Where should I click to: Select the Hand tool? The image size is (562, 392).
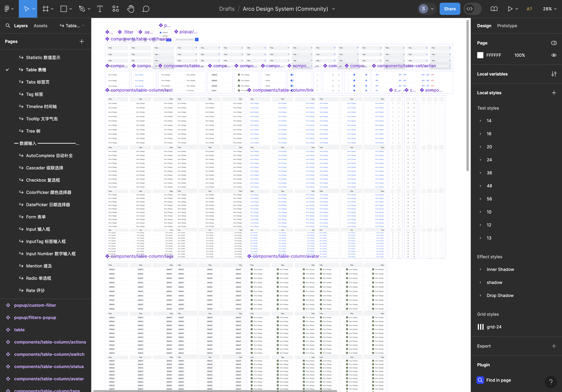tap(130, 9)
